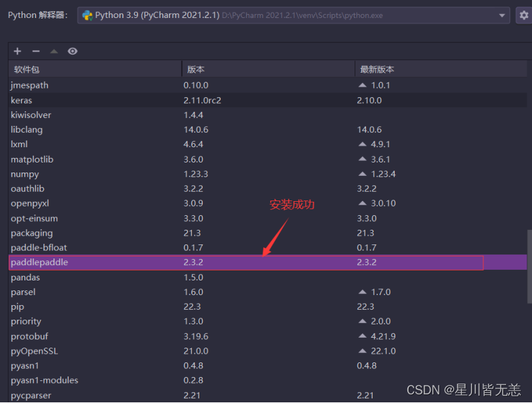Open the interpreter settings gear
This screenshot has width=532, height=403.
(x=524, y=15)
